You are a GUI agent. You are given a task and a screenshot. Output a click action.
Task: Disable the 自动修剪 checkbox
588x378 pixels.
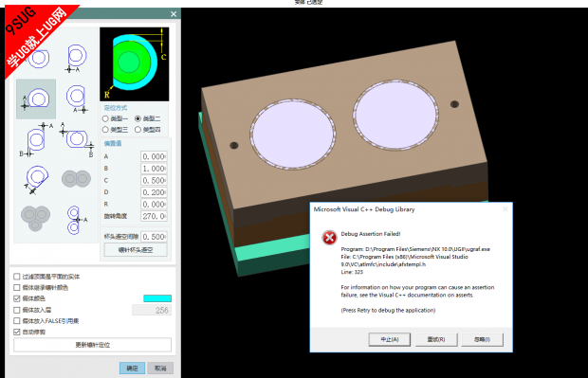[x=16, y=332]
